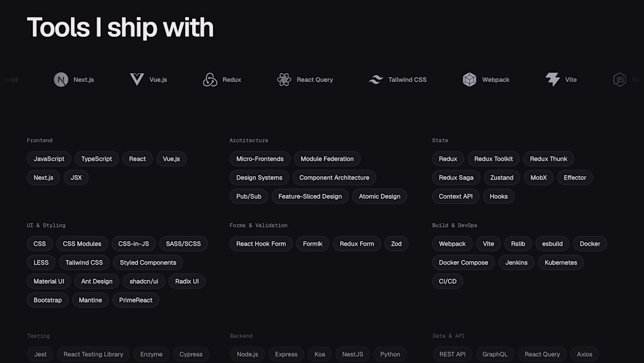The height and width of the screenshot is (363, 644).
Task: Select the GraphQL tag
Action: coord(495,354)
